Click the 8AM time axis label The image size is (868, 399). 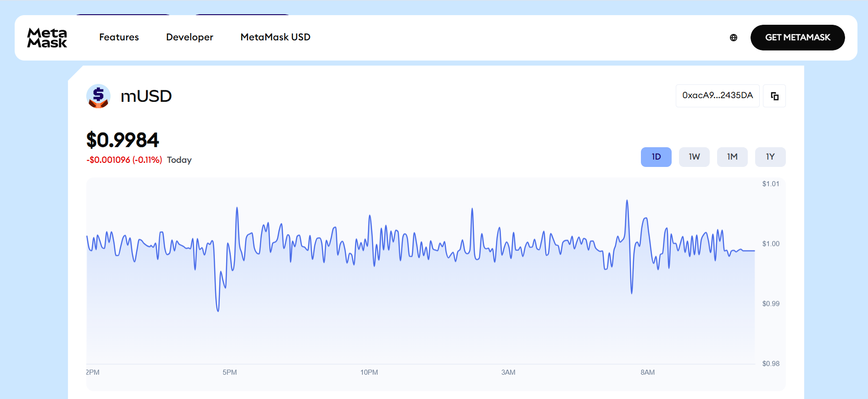(x=648, y=372)
